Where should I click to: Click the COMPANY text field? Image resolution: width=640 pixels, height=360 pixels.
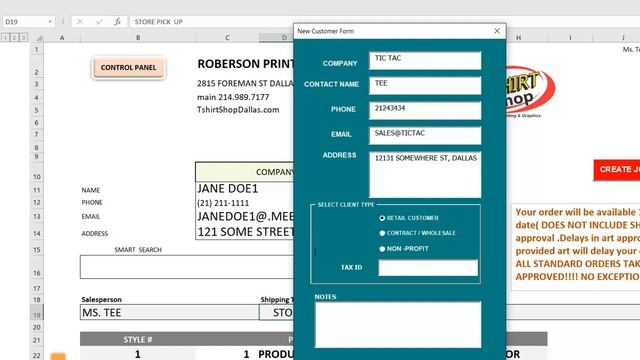pyautogui.click(x=425, y=60)
